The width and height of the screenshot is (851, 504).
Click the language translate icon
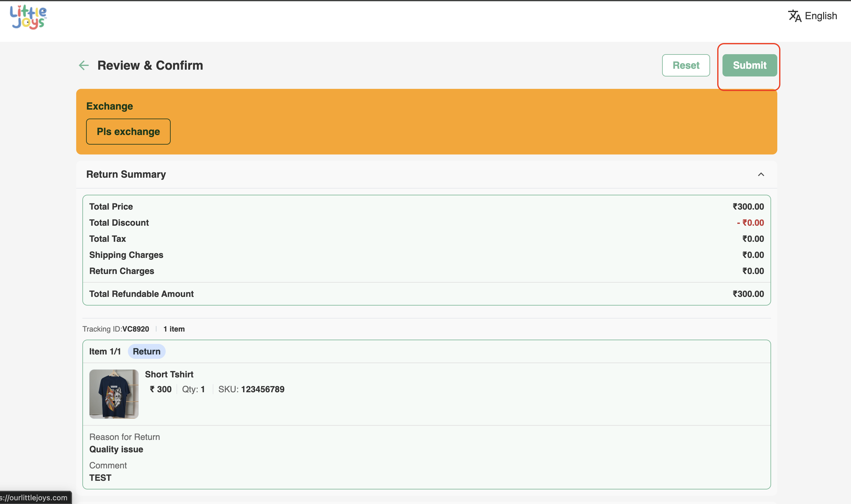794,16
